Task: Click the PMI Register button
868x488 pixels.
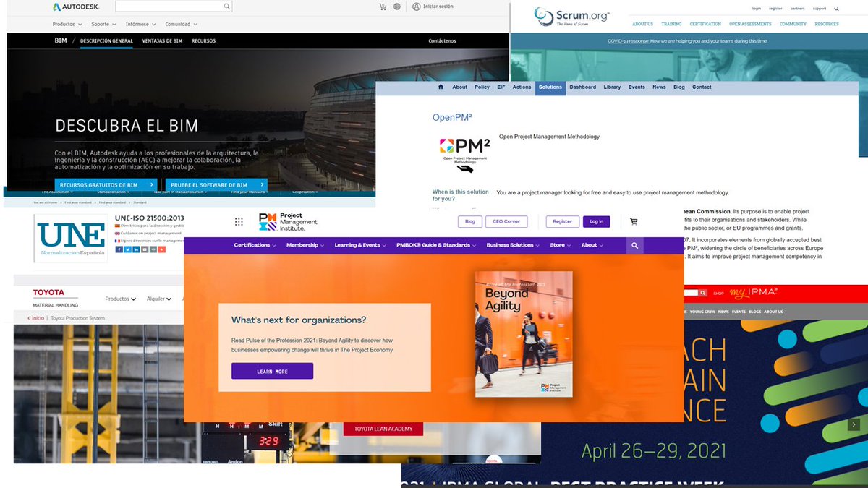Action: 562,222
